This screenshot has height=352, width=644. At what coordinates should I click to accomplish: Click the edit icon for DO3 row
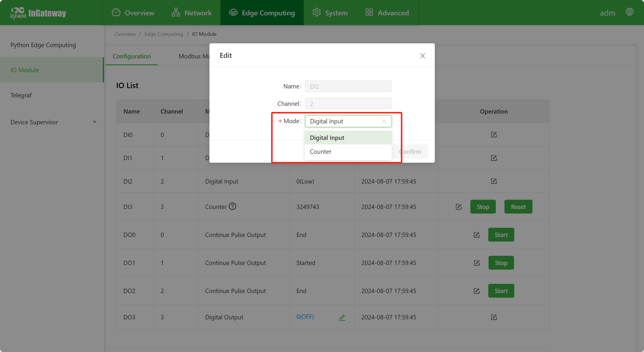494,317
